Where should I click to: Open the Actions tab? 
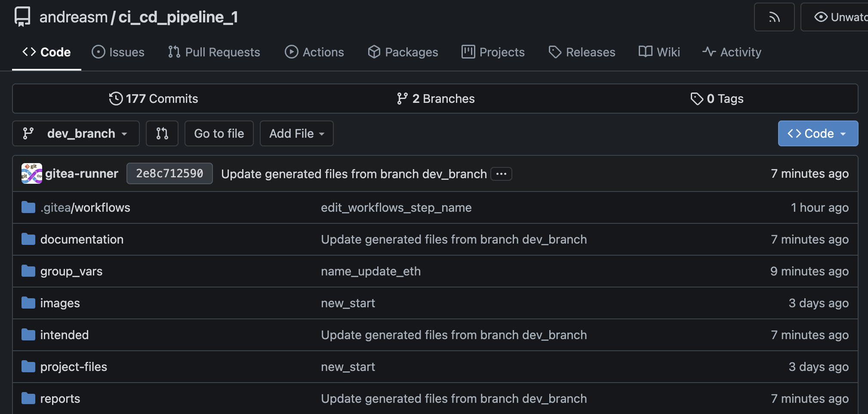tap(314, 52)
